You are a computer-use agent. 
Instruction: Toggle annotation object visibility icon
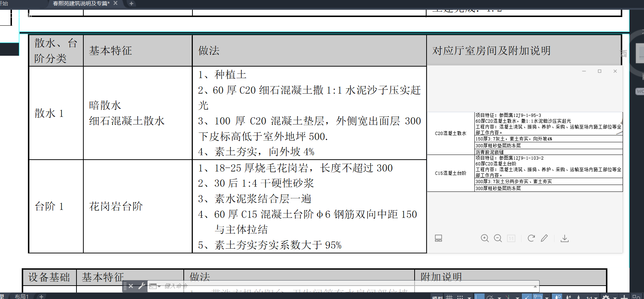point(557,296)
